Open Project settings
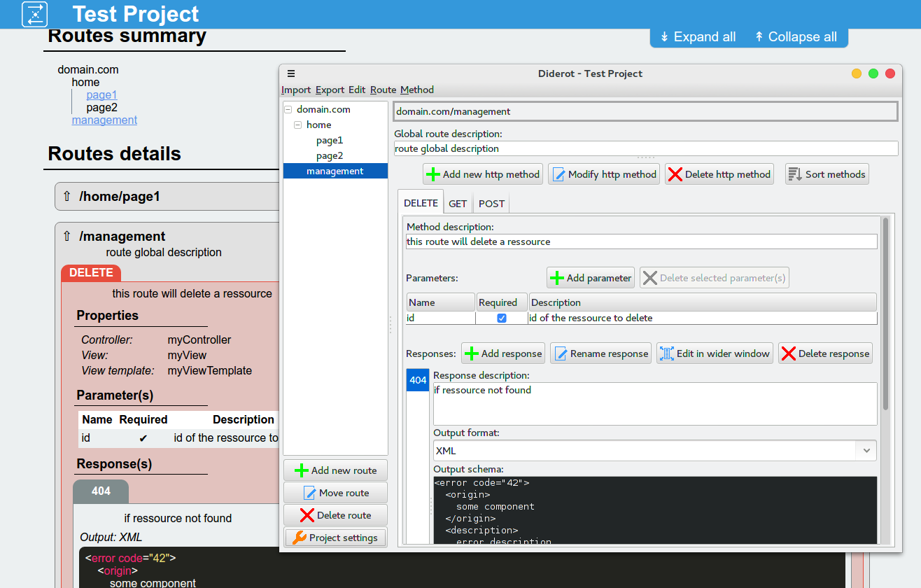Viewport: 921px width, 588px height. (x=335, y=538)
